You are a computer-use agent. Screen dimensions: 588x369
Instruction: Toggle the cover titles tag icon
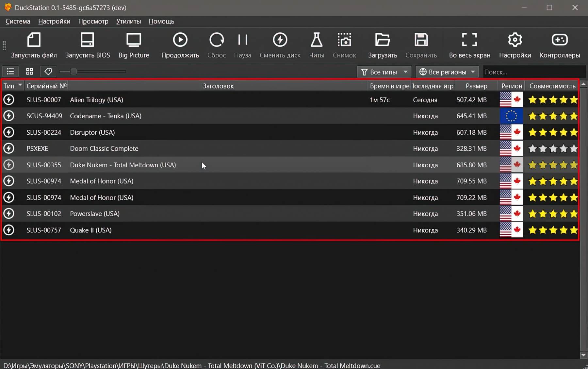tap(48, 72)
